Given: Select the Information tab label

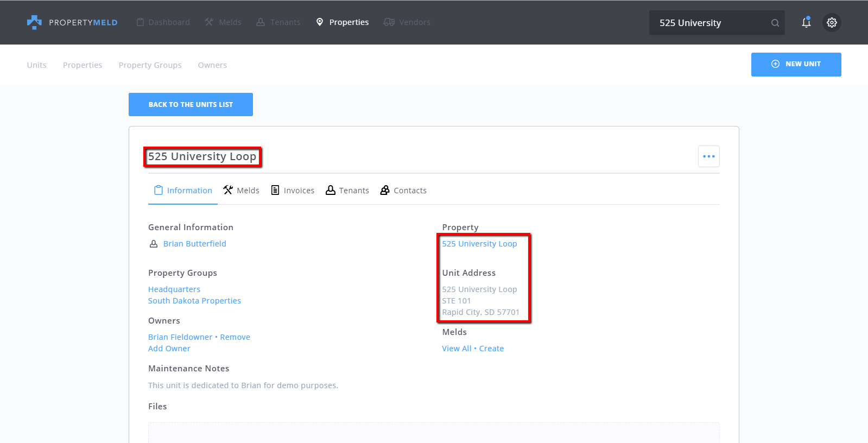Looking at the screenshot, I should [x=189, y=191].
